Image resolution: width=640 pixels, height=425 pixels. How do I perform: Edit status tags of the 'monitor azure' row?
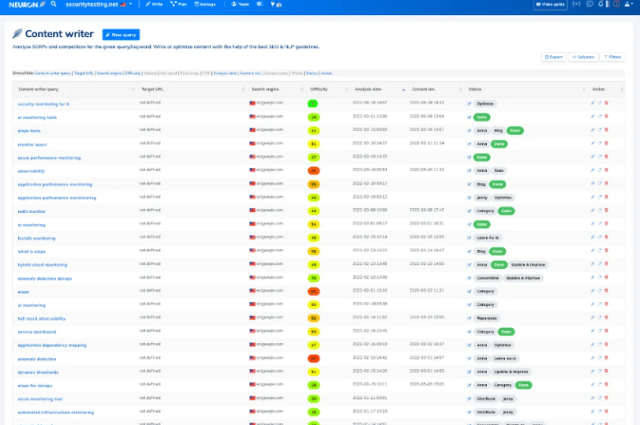[468, 143]
